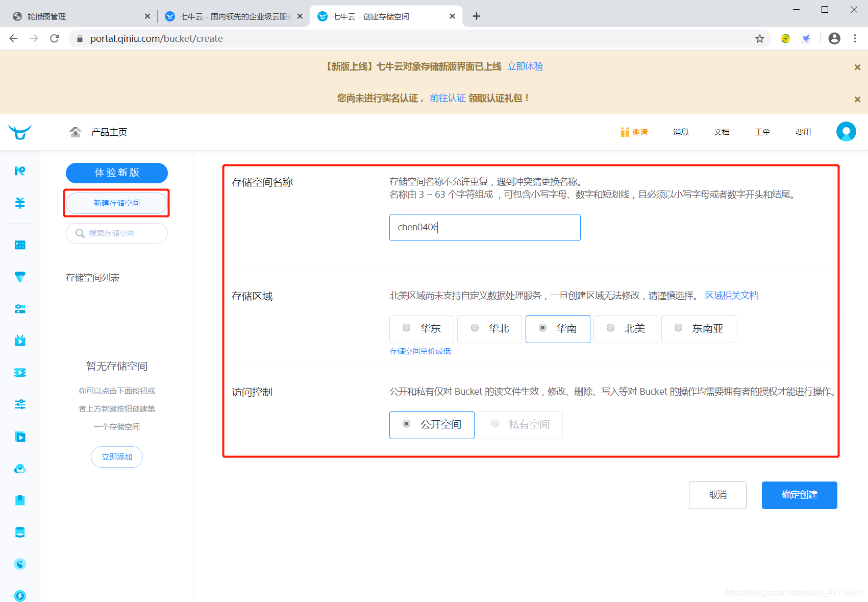
Task: Click 取消 button
Action: (717, 495)
